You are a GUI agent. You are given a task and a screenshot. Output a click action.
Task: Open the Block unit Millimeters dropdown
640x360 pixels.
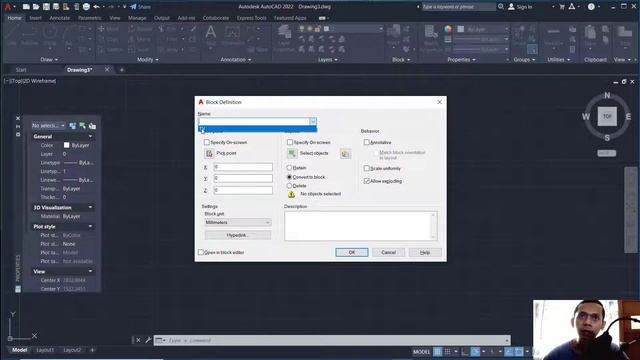[x=238, y=222]
